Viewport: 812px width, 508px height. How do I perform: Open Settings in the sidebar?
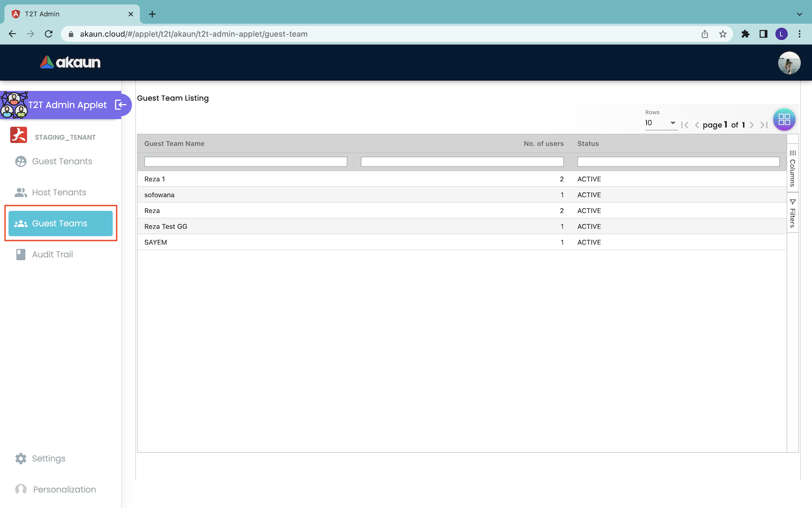[61, 458]
